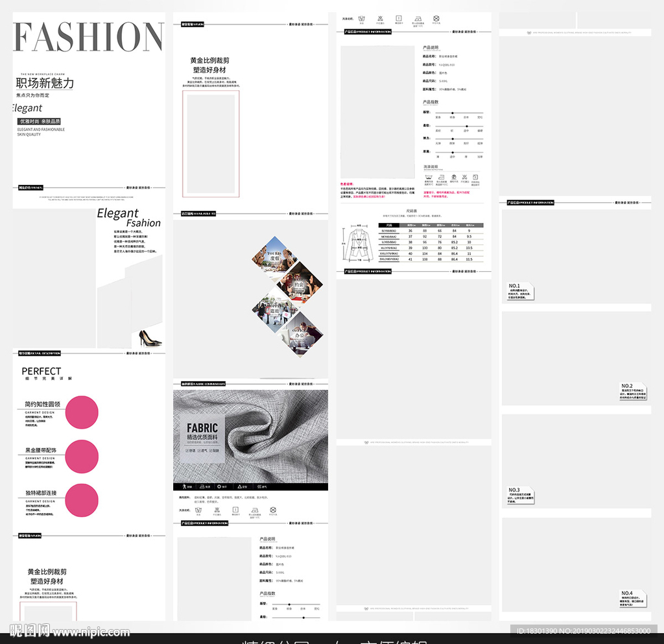Click the Elegant Fsahion script heading

point(129,218)
